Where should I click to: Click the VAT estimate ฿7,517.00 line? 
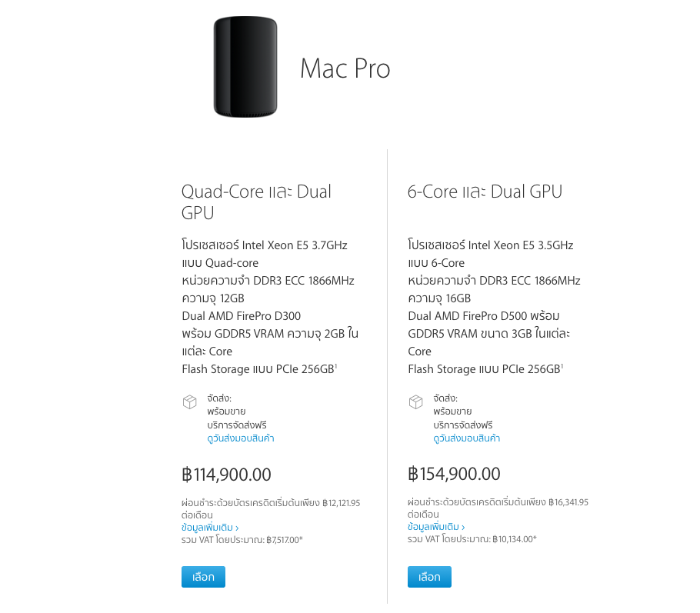pos(242,540)
